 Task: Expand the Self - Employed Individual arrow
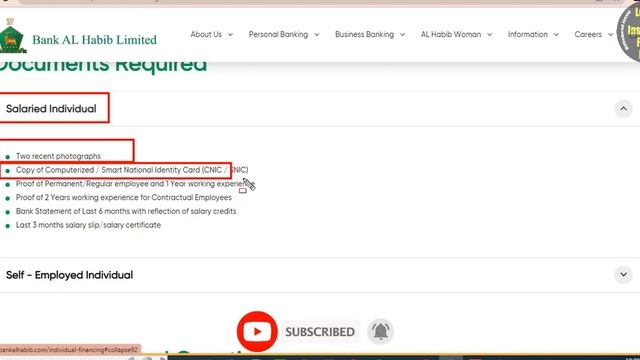[x=623, y=275]
